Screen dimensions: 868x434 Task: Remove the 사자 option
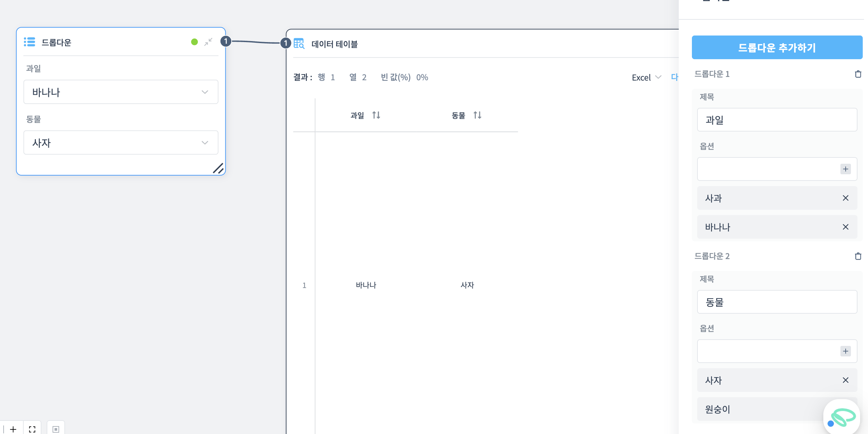coord(845,380)
